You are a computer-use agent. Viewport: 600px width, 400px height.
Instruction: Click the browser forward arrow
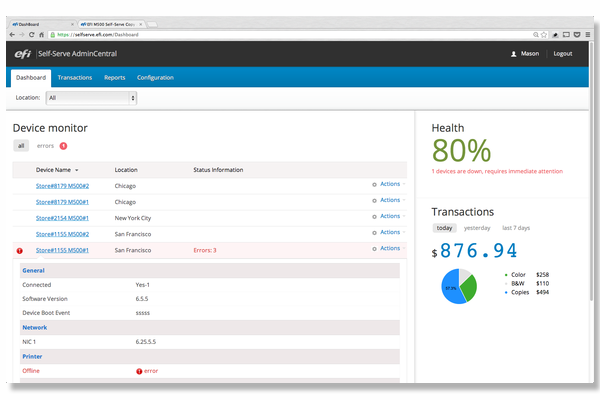[x=22, y=34]
